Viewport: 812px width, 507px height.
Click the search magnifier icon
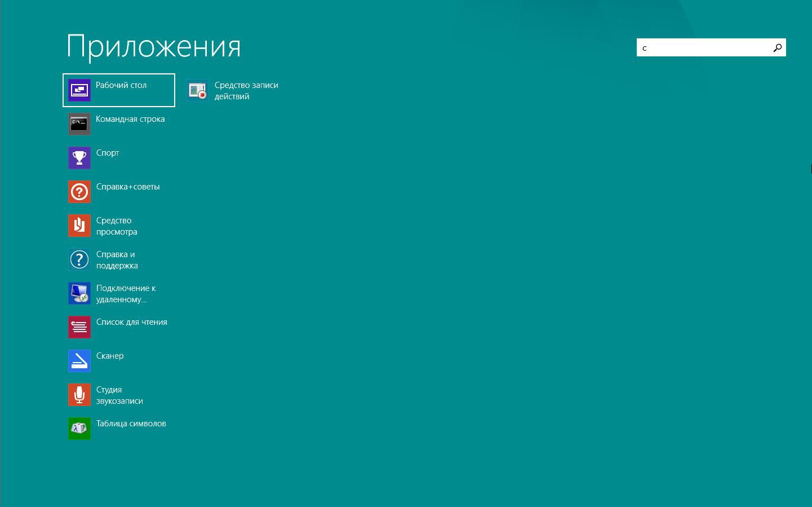coord(778,48)
